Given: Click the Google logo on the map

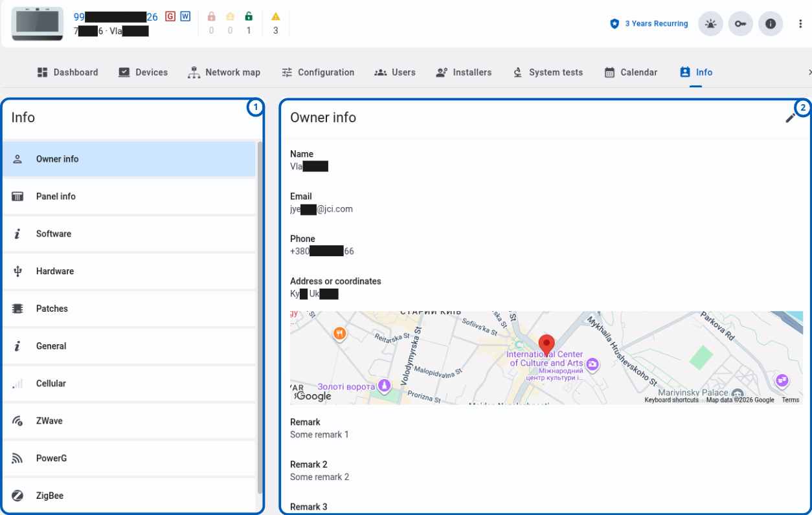Looking at the screenshot, I should pos(313,397).
